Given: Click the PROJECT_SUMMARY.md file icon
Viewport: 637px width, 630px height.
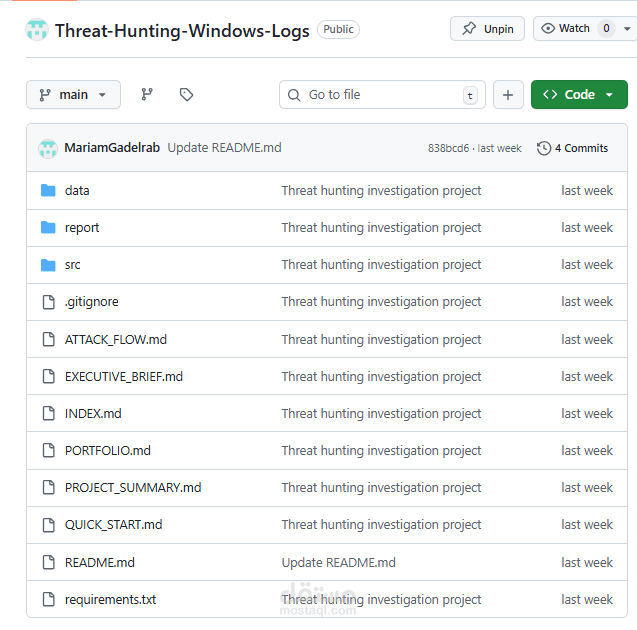Looking at the screenshot, I should (49, 487).
